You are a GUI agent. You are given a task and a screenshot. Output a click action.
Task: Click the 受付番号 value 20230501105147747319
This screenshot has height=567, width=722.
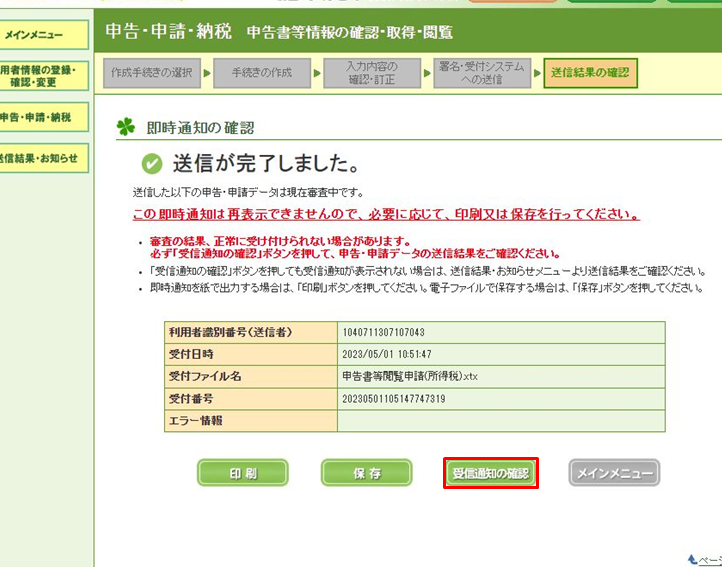point(393,399)
